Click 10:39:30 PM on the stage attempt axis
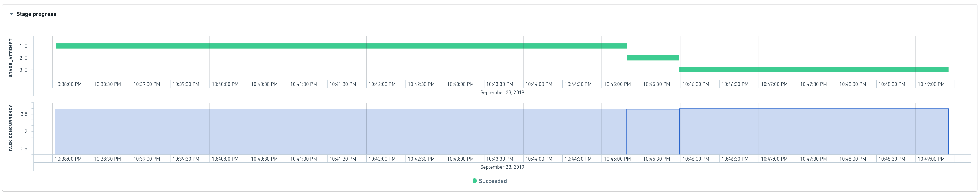This screenshot has height=195, width=980. 186,84
